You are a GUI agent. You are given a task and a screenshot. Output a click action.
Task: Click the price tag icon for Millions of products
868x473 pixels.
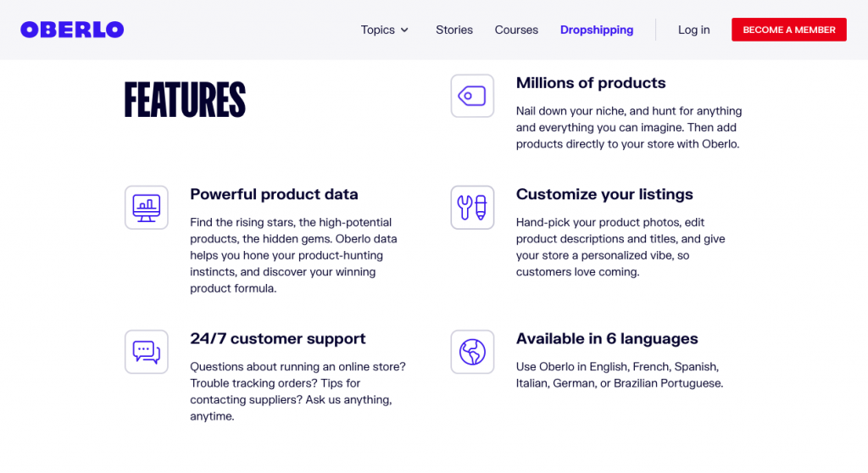coord(472,96)
